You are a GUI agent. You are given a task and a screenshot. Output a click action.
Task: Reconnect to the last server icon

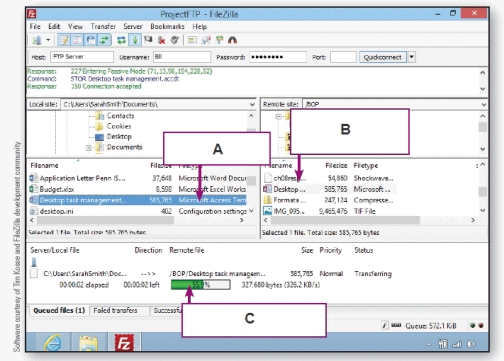[175, 40]
